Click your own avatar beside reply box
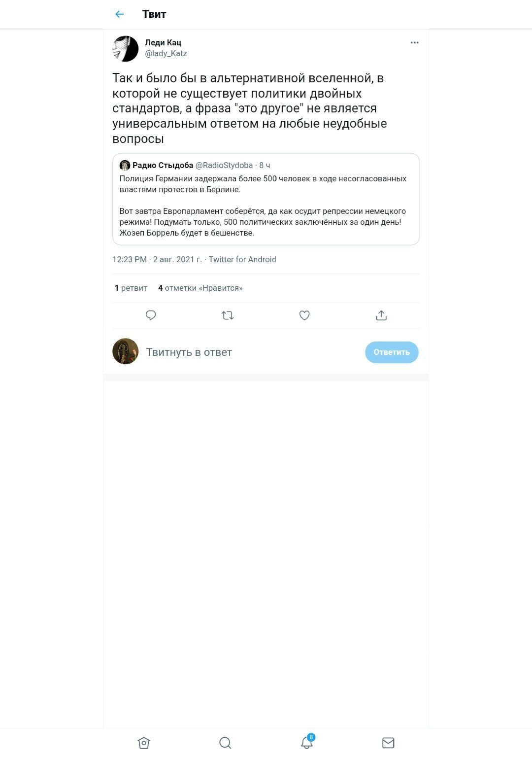 126,351
